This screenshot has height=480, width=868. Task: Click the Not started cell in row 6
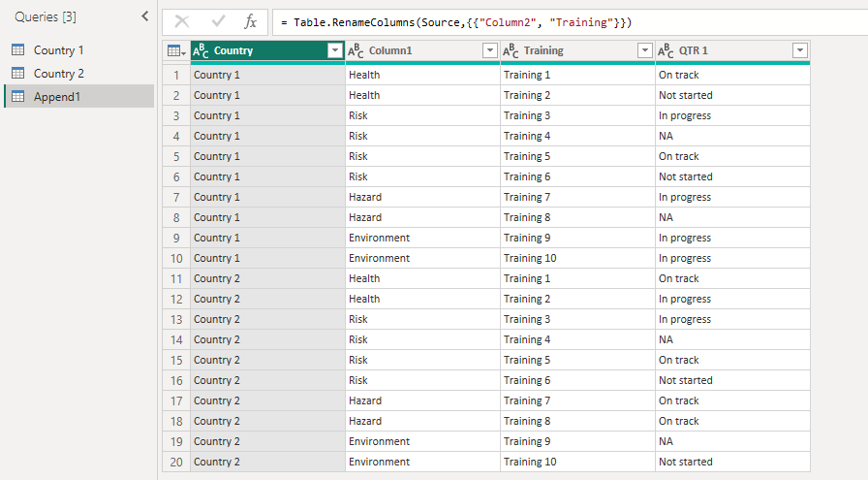tap(732, 176)
